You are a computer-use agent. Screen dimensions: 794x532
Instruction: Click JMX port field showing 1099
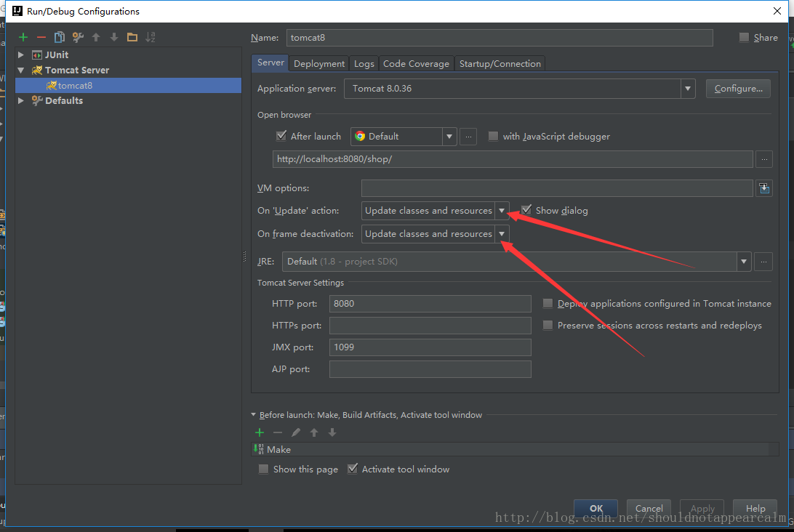(x=430, y=347)
